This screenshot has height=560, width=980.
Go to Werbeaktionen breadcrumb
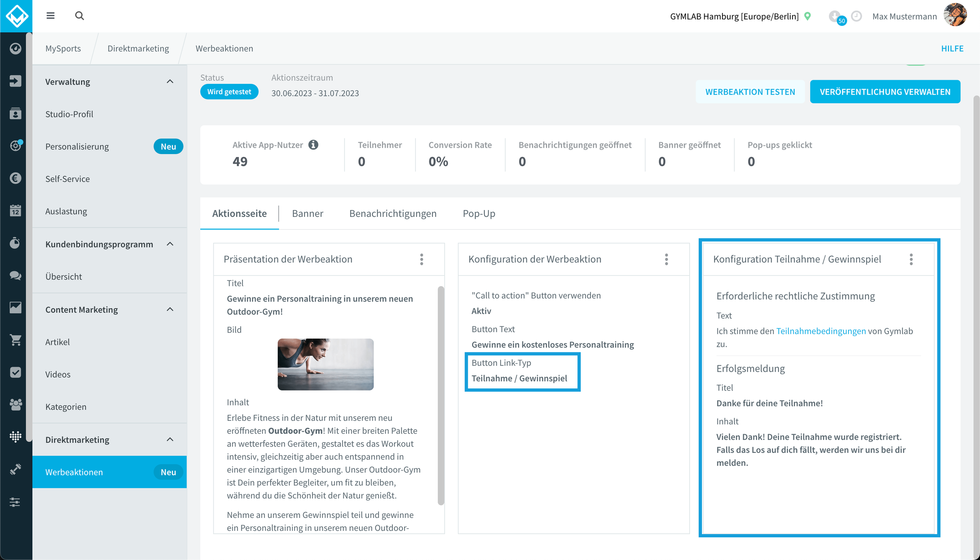coord(224,49)
